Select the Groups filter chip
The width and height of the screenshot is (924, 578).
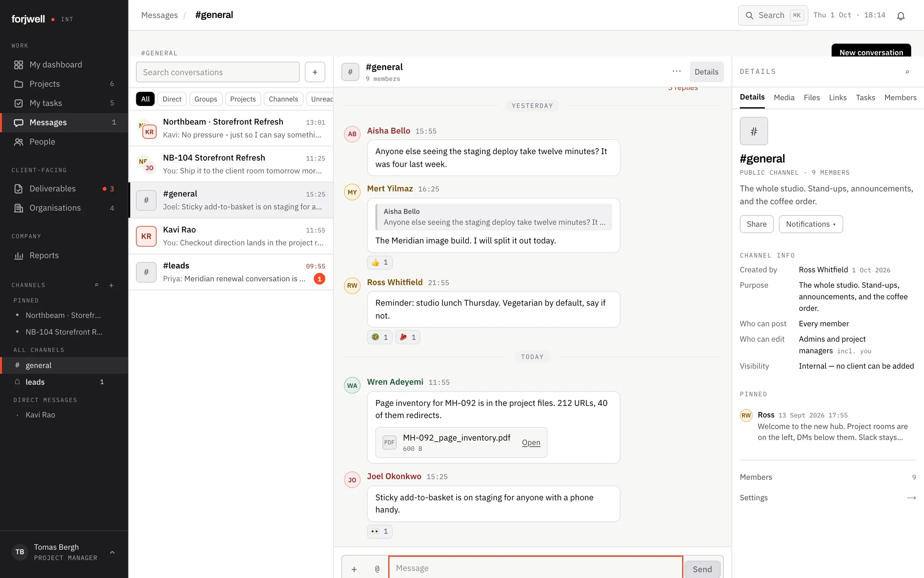tap(206, 99)
